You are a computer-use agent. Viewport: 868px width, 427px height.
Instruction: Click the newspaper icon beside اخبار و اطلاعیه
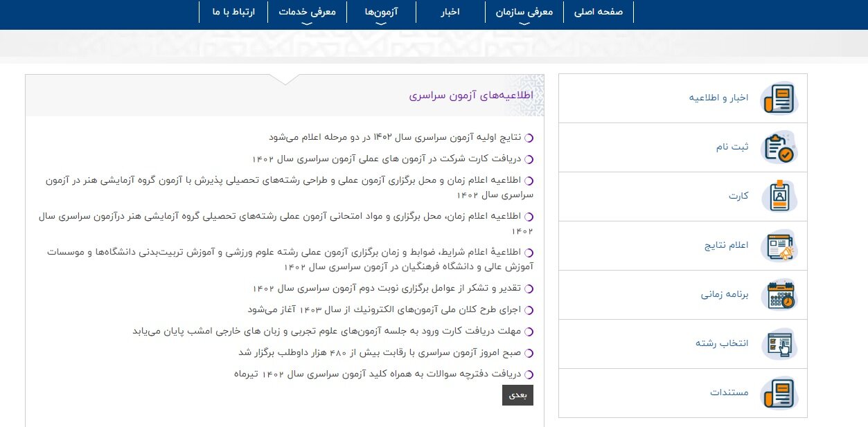(779, 98)
